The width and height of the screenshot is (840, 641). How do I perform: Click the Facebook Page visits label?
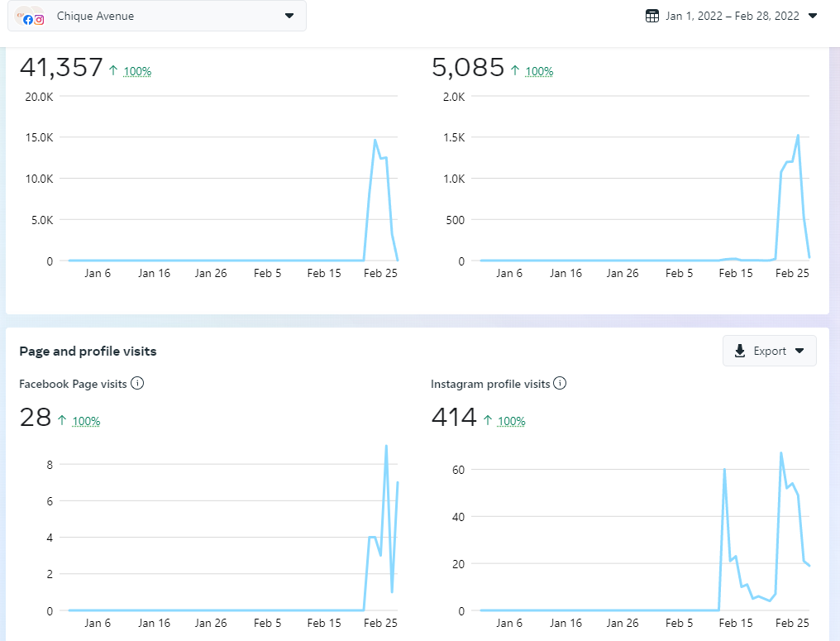point(73,385)
